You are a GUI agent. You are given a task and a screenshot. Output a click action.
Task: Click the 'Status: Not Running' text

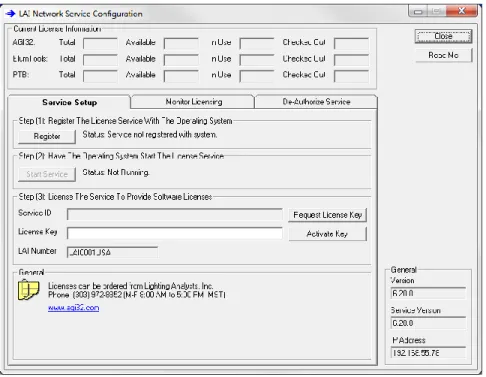click(x=116, y=172)
